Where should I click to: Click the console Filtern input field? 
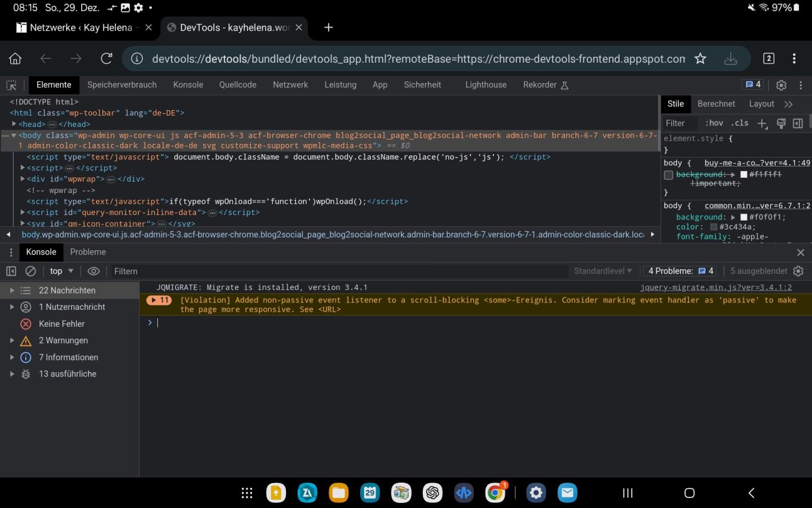tap(338, 271)
